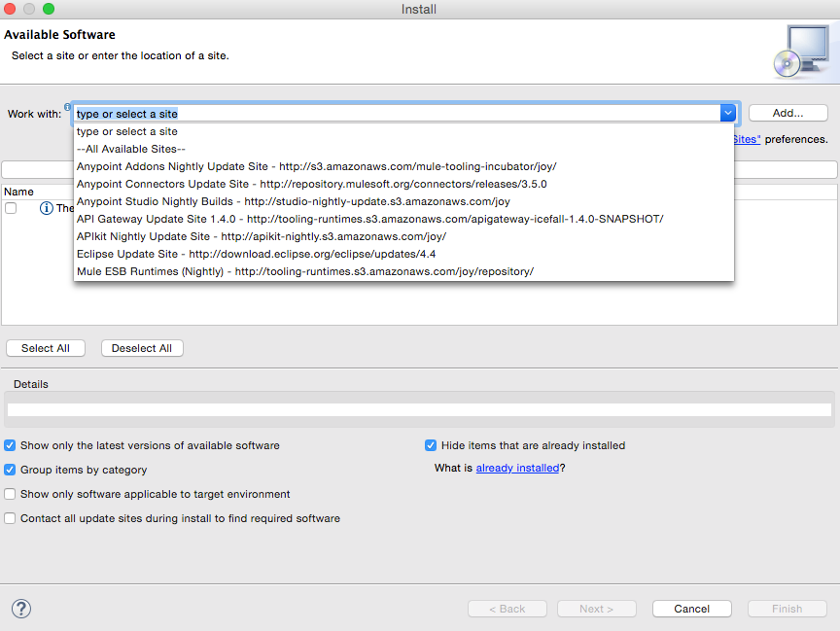
Task: Click the Deselect All button
Action: tap(142, 348)
